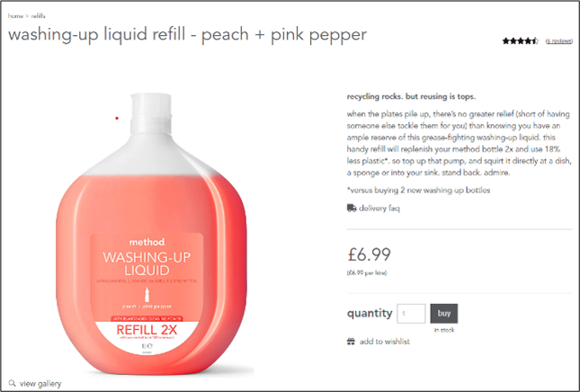Viewport: 580px width, 392px height.
Task: Click the white bottle cap in image
Action: [151, 111]
